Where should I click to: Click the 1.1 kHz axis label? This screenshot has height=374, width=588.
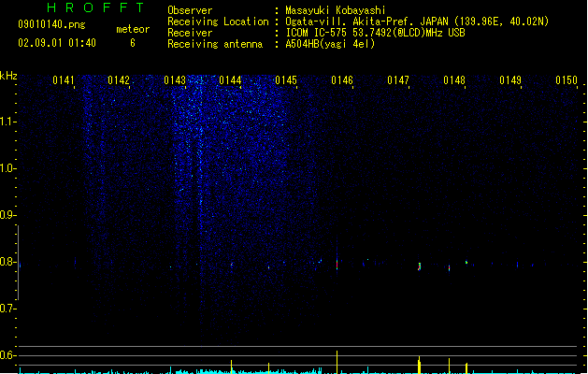(7, 122)
